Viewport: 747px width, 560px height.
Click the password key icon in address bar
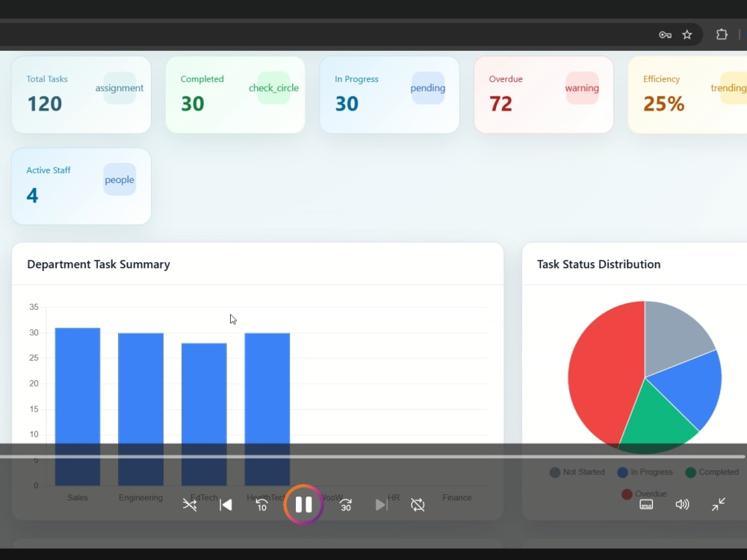665,35
